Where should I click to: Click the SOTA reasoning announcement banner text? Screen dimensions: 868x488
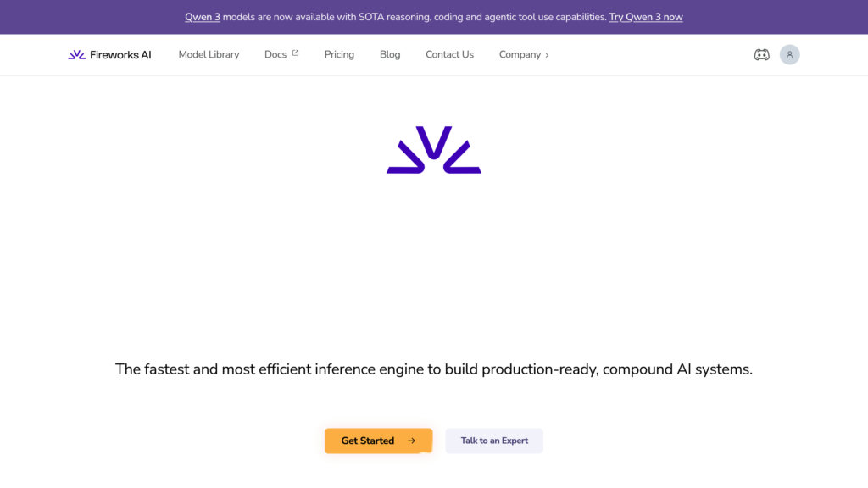tap(414, 17)
